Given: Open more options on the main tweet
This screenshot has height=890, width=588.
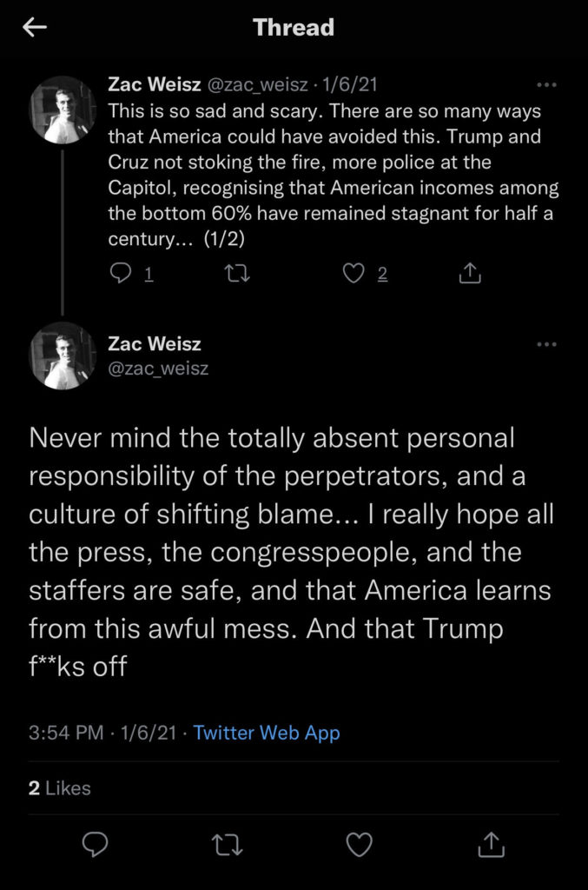Looking at the screenshot, I should point(546,344).
